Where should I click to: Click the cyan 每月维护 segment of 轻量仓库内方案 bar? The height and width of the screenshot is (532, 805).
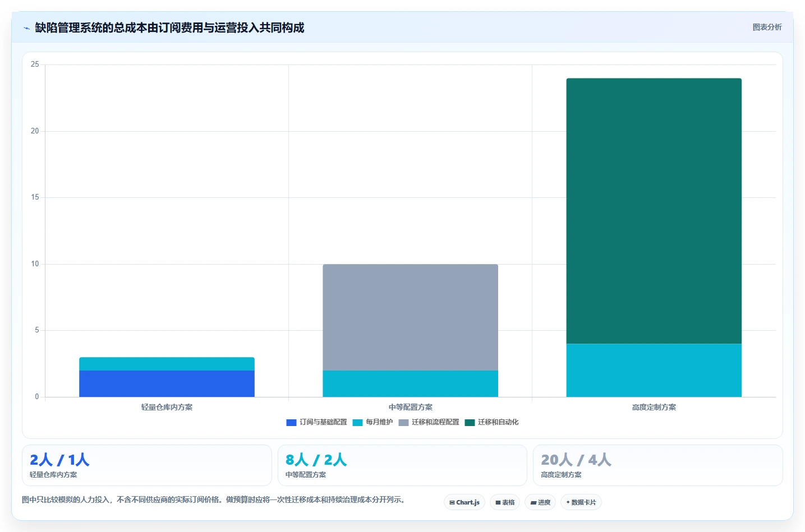click(167, 364)
